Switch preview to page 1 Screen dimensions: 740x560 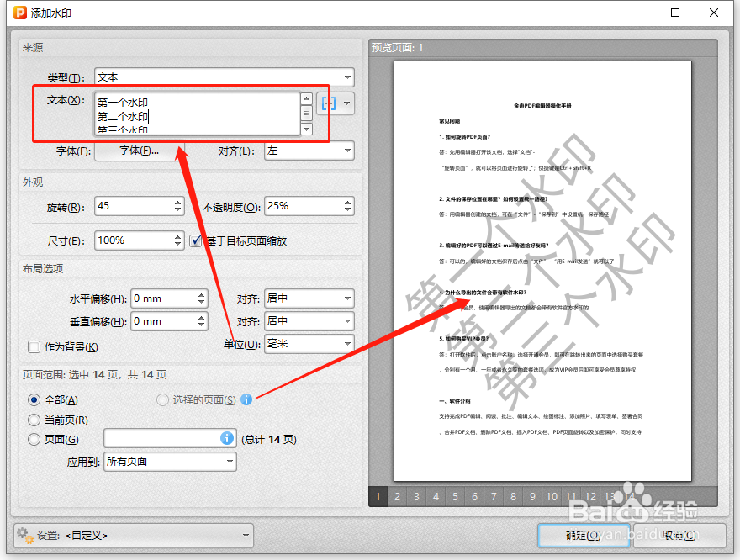click(x=378, y=496)
